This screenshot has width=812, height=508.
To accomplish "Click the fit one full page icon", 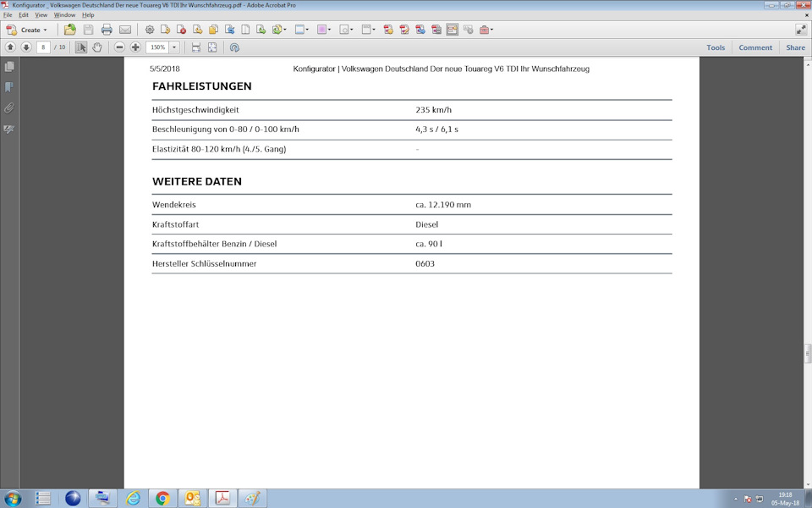I will [212, 47].
